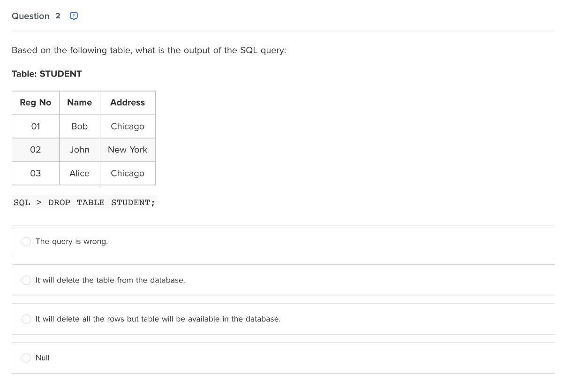Click the "DROP TABLE STUDENT;" code block
Screen dimensions: 588x383
(84, 202)
